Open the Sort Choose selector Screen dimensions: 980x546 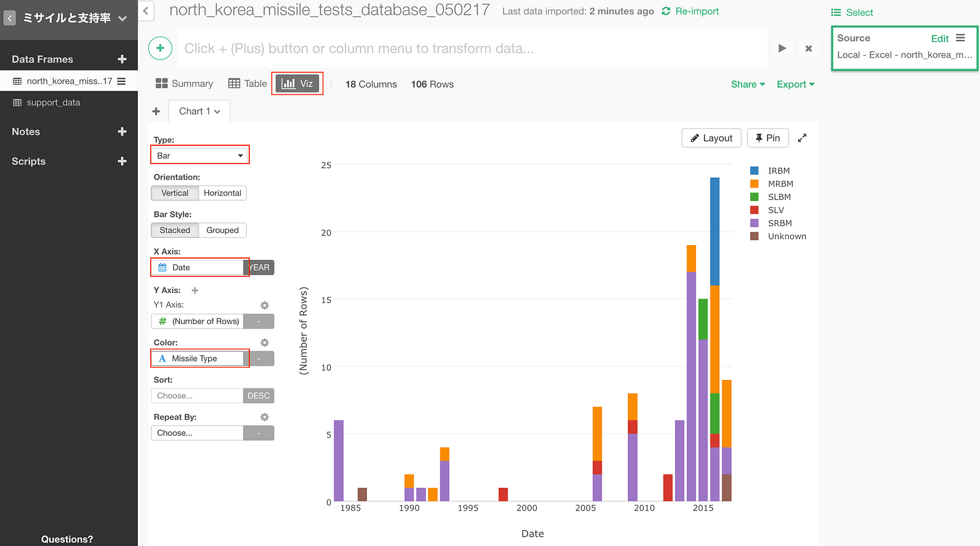coord(197,396)
